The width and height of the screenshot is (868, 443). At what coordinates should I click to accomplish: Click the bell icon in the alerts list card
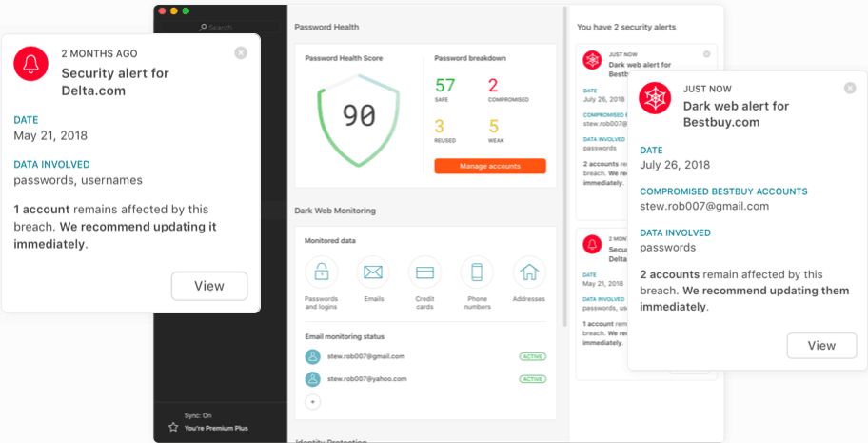[592, 244]
